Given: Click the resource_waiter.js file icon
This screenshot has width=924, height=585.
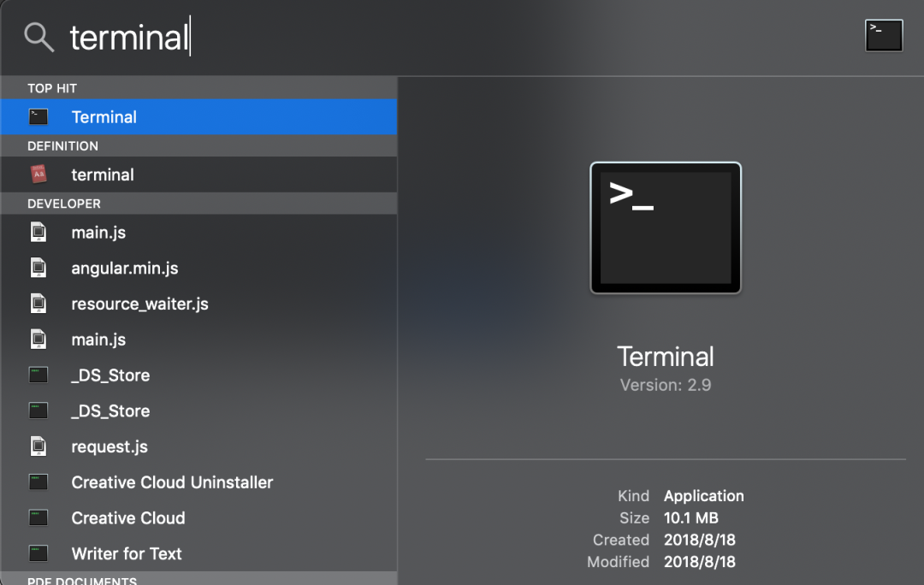Looking at the screenshot, I should pyautogui.click(x=38, y=304).
